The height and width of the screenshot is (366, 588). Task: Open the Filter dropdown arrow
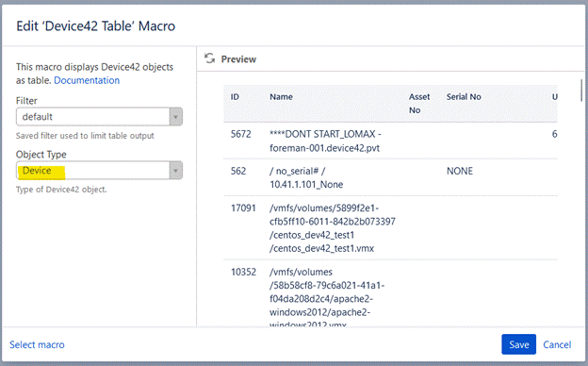pos(176,117)
